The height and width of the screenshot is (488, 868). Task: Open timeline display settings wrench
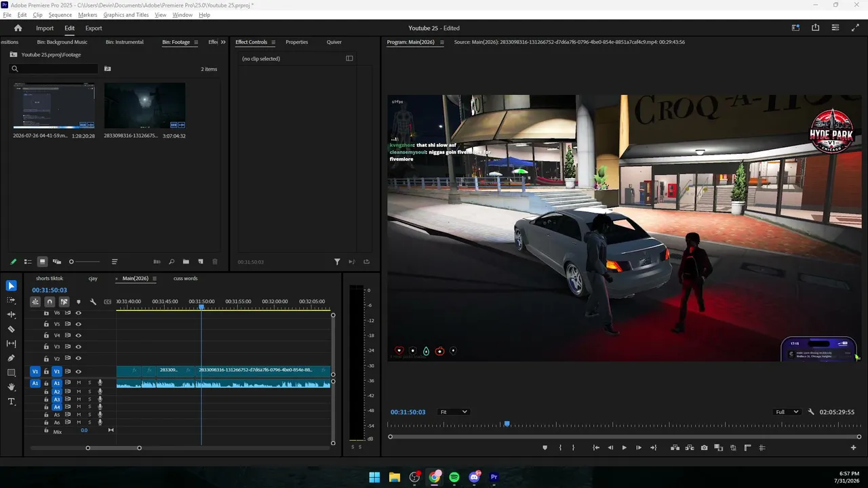click(x=93, y=302)
